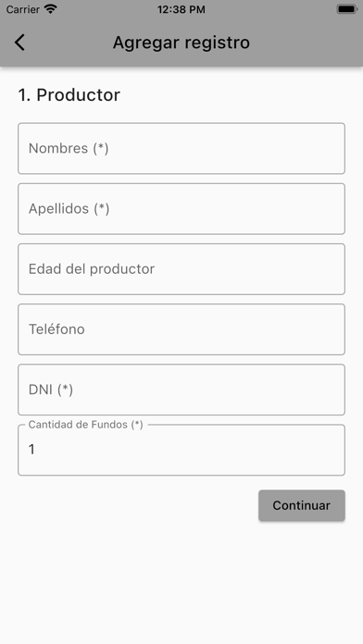Activate the Teléfono input
This screenshot has height=644, width=363.
point(181,329)
